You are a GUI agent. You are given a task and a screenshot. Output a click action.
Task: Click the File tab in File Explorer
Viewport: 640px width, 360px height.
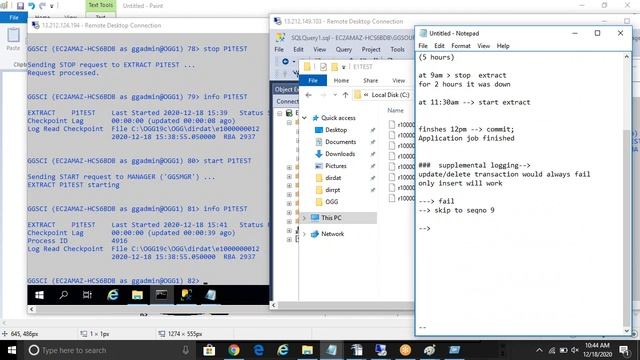[313, 80]
